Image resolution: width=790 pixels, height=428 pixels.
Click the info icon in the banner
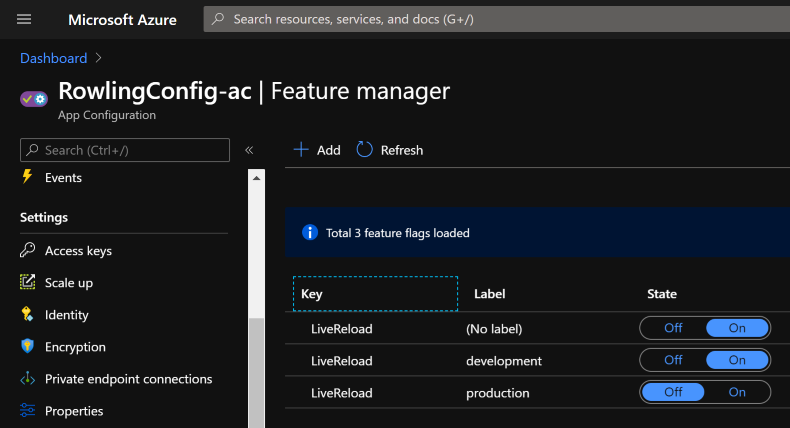tap(309, 232)
